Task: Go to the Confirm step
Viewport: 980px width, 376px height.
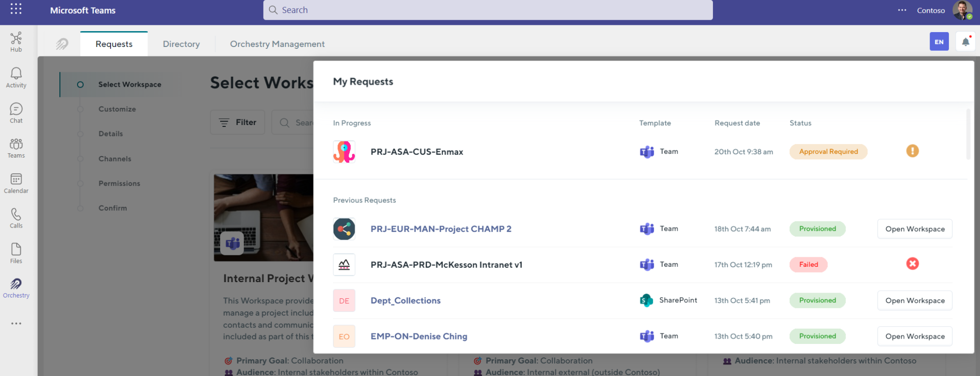Action: (113, 208)
